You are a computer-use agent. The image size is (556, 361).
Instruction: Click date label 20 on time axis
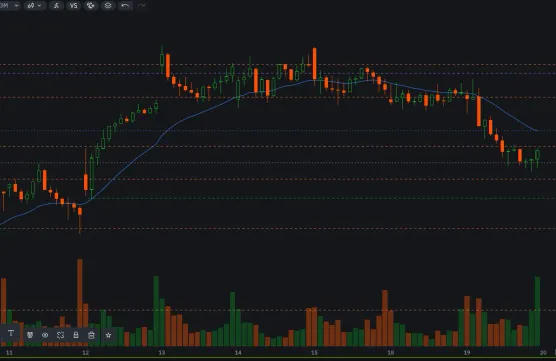(x=543, y=352)
